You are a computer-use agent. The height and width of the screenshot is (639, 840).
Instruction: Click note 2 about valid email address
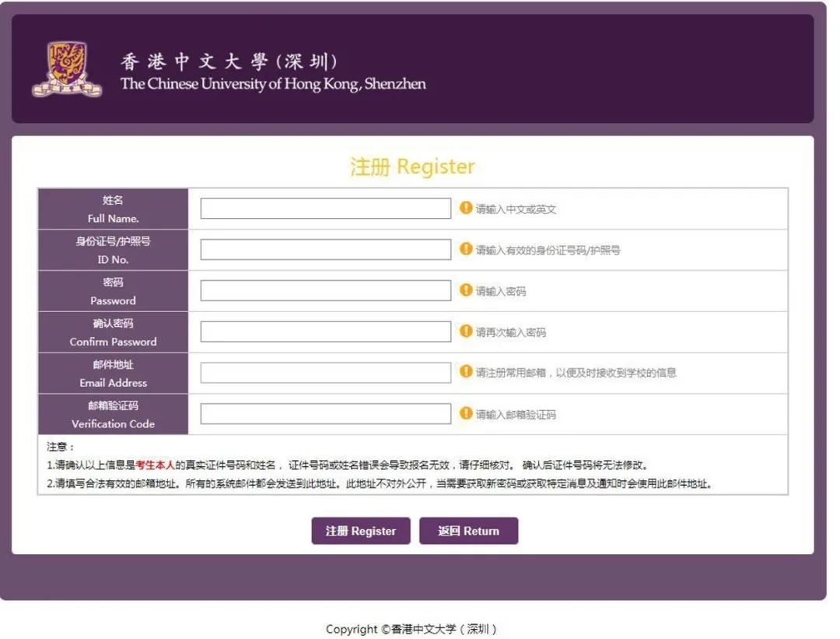pyautogui.click(x=380, y=483)
